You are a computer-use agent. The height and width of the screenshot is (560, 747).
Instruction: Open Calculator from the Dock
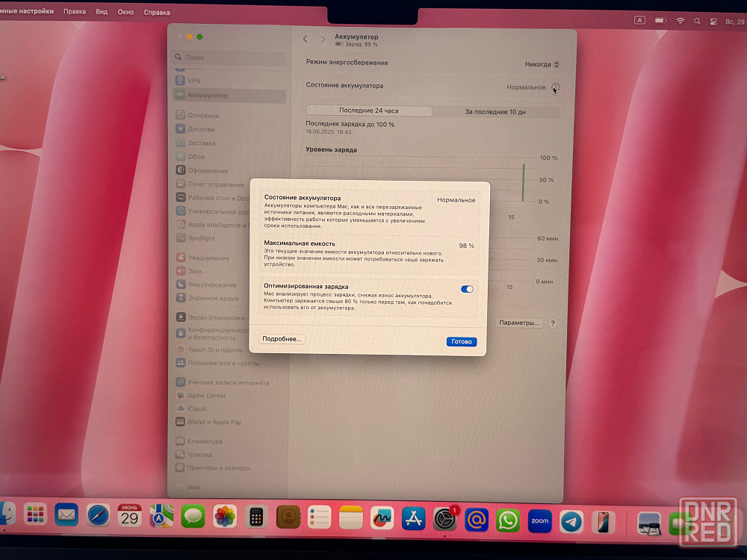coord(256,517)
